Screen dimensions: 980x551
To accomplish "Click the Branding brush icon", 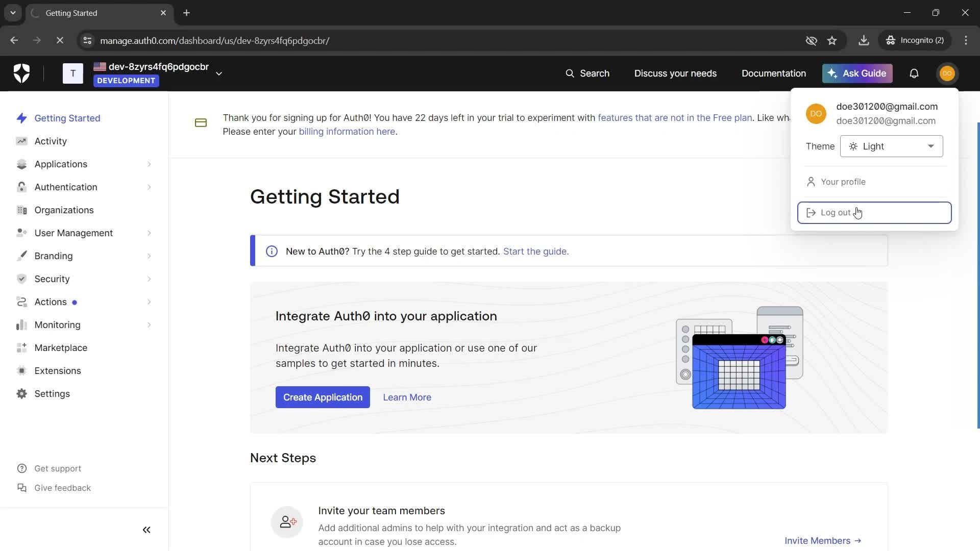I will [21, 256].
